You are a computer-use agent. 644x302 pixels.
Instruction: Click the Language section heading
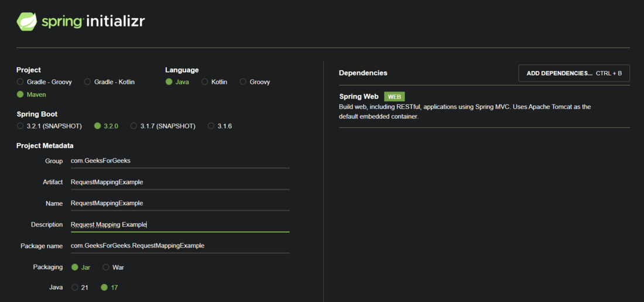pyautogui.click(x=182, y=70)
